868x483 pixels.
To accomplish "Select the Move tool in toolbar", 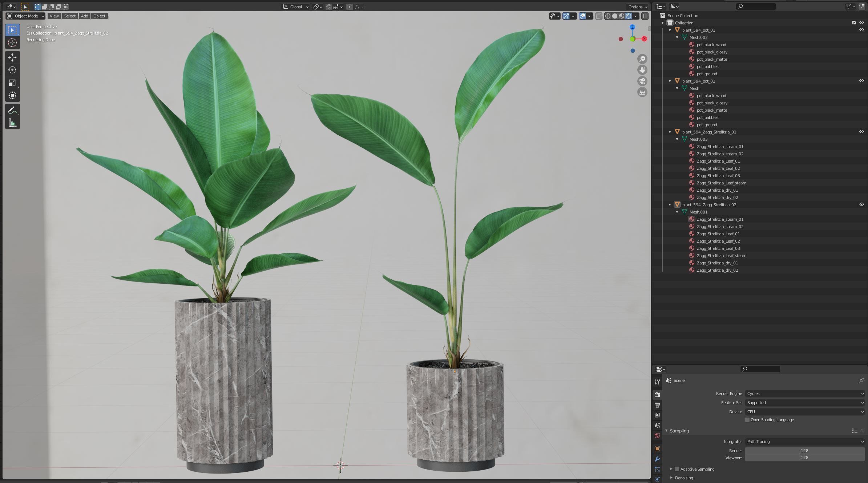I will (12, 57).
